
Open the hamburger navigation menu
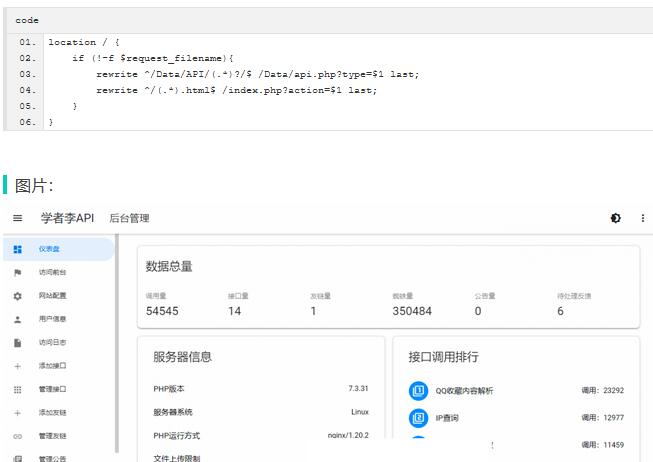point(17,218)
